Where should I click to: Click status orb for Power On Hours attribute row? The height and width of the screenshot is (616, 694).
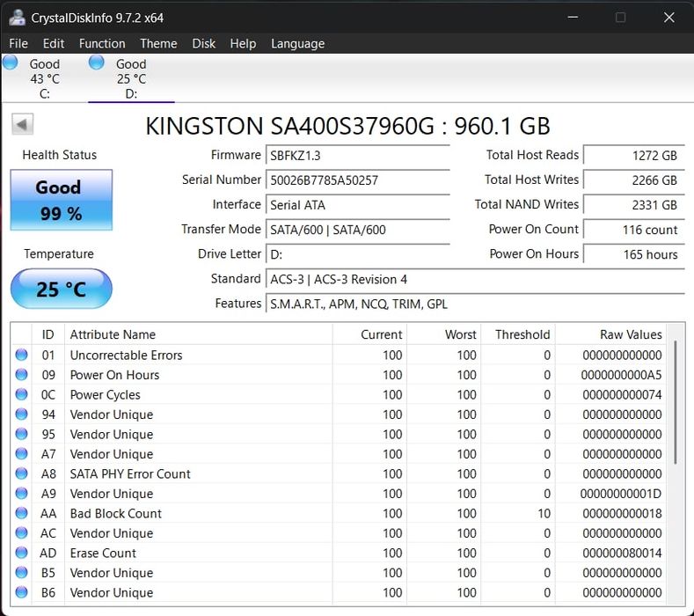click(21, 375)
